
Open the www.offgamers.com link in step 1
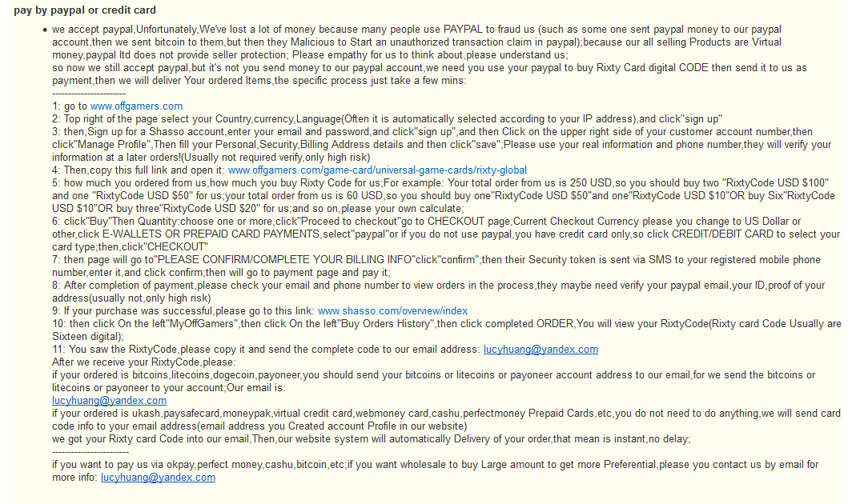click(x=137, y=106)
